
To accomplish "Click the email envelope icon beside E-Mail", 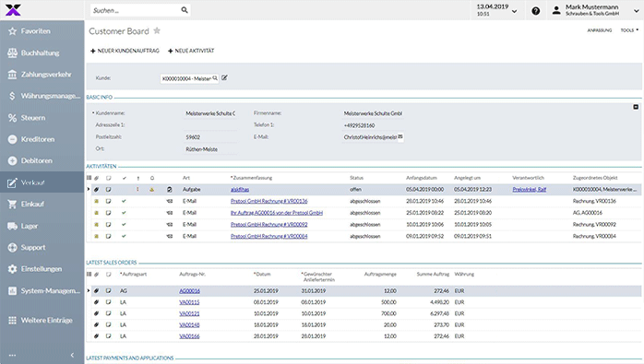I will [x=400, y=136].
